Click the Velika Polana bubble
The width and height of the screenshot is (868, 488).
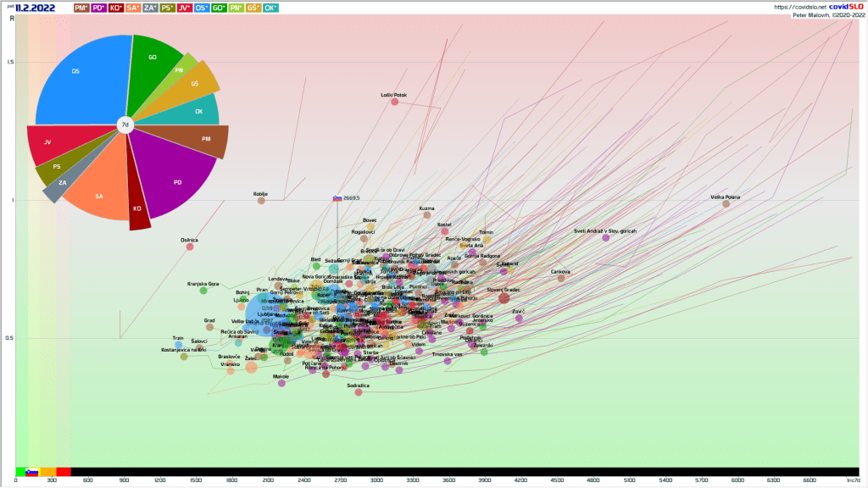click(726, 203)
